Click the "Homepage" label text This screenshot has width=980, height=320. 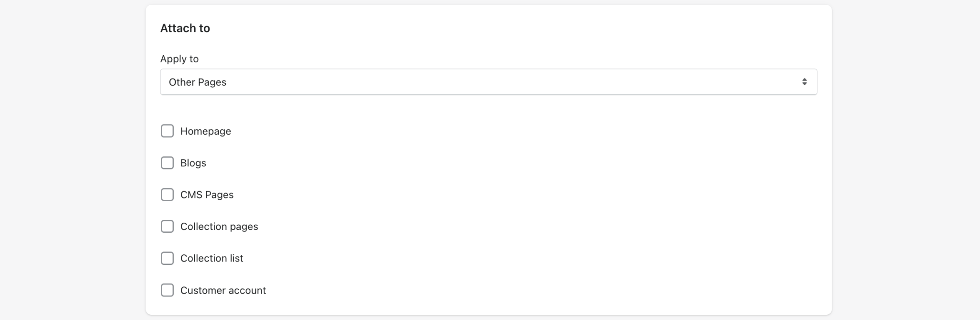pos(205,131)
